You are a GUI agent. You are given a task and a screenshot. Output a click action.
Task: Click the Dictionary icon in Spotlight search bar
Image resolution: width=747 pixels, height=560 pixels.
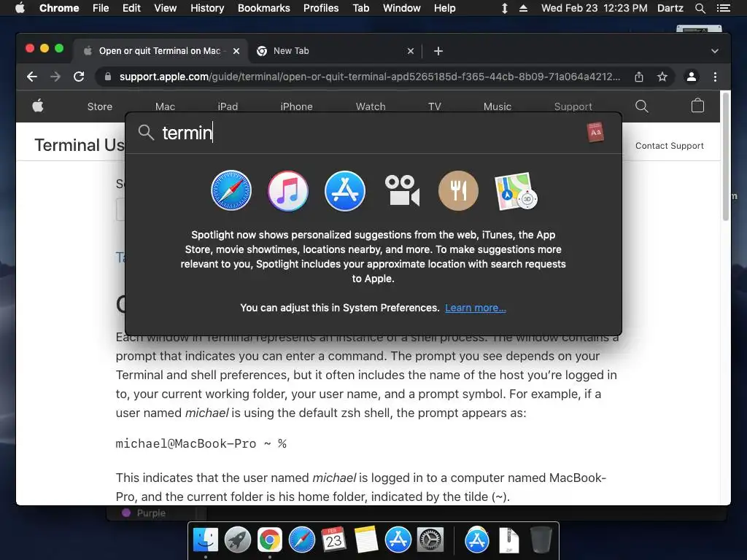[x=595, y=133]
